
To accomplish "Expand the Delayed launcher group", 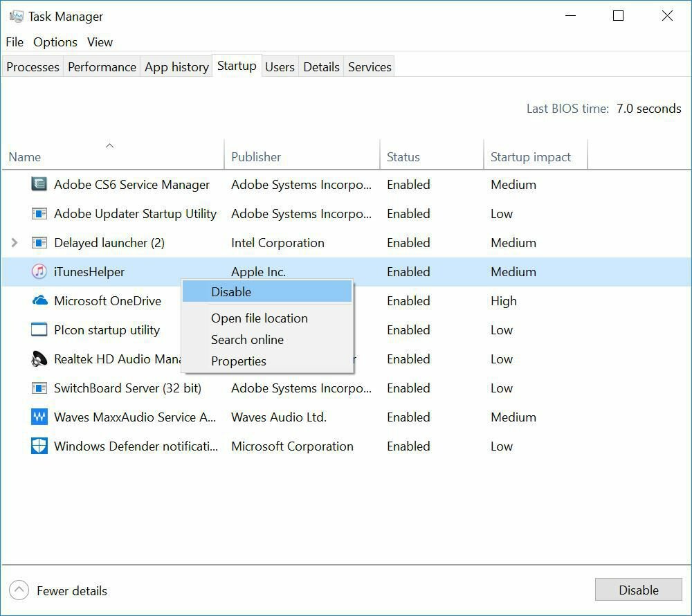I will [15, 243].
